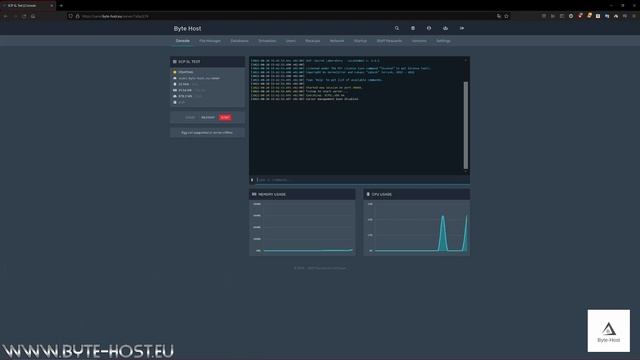Click the server address text in sidebar
Screen dimensions: 640x360
point(199,78)
